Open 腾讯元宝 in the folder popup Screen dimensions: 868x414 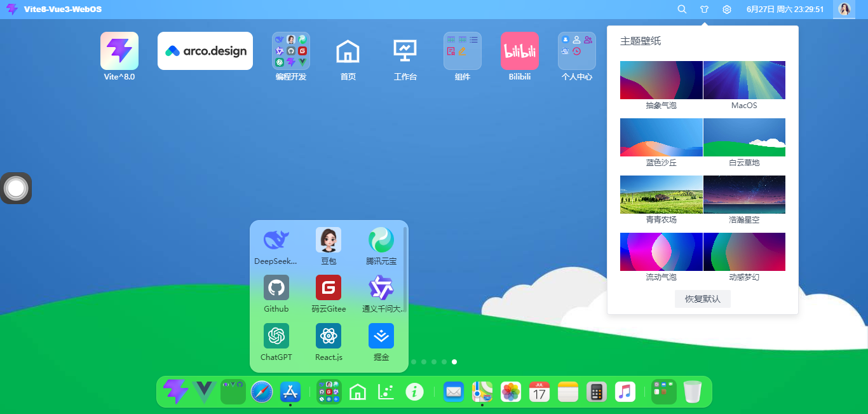point(381,240)
